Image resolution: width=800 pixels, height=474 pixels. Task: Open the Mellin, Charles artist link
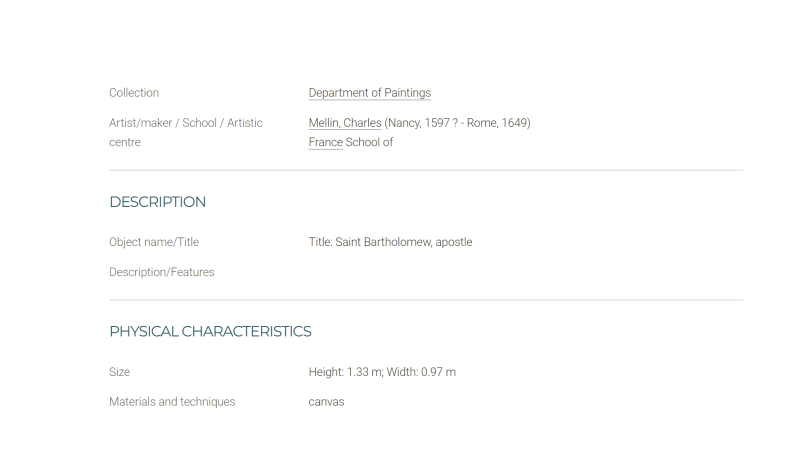[x=345, y=123]
